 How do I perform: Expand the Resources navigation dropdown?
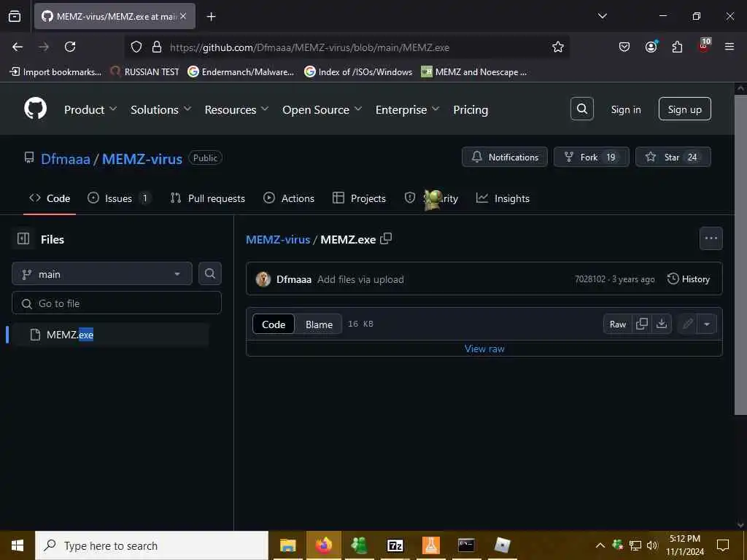click(237, 109)
